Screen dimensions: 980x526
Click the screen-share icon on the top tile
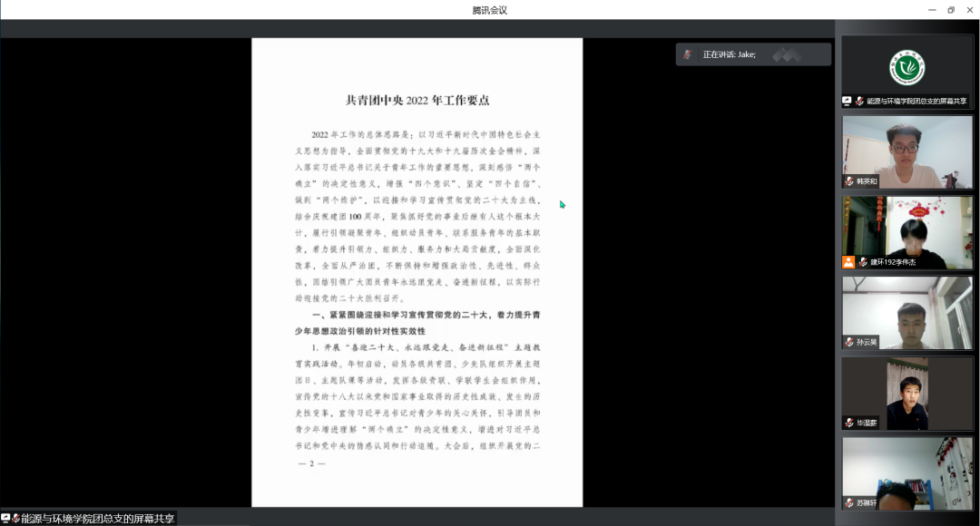pyautogui.click(x=847, y=102)
